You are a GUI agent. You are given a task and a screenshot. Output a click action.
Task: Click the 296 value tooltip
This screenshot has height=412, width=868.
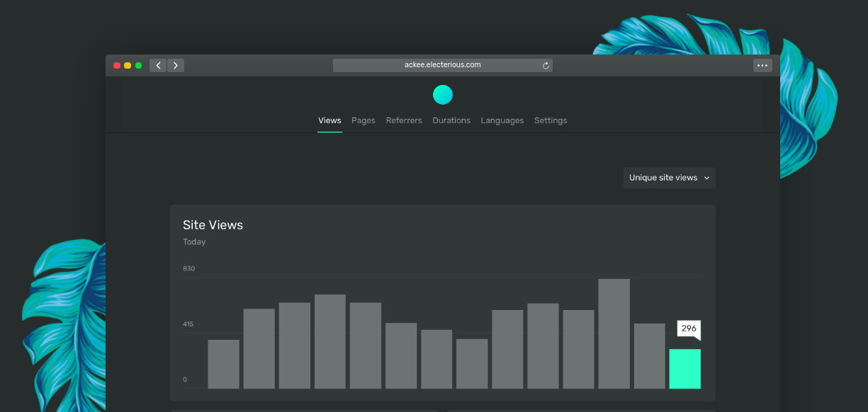point(689,329)
